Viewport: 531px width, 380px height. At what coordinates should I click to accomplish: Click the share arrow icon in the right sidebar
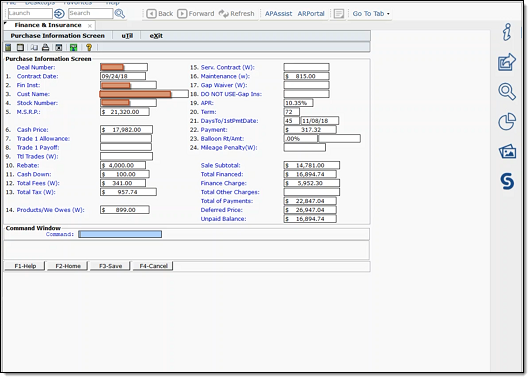(x=507, y=62)
